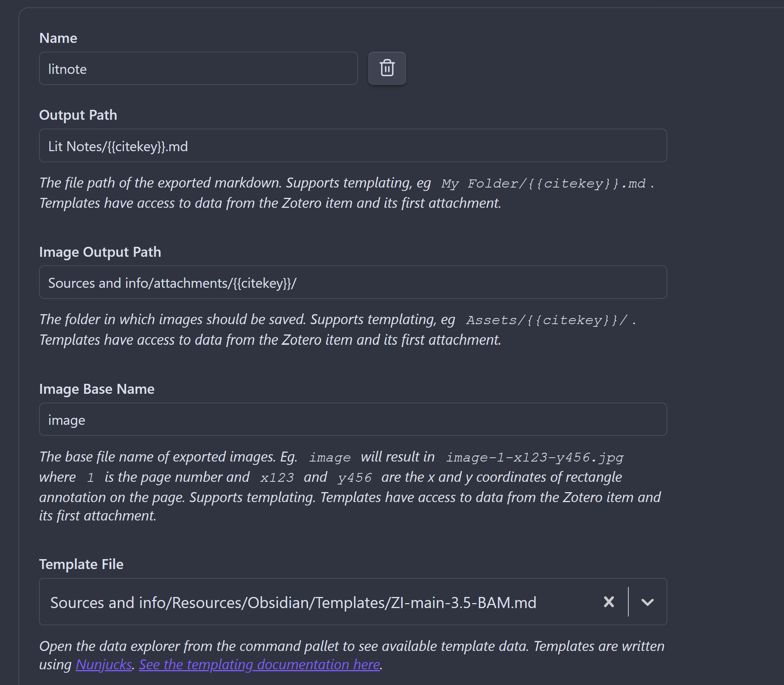Delete the litnote export format with trash icon
The height and width of the screenshot is (685, 784).
(x=387, y=68)
